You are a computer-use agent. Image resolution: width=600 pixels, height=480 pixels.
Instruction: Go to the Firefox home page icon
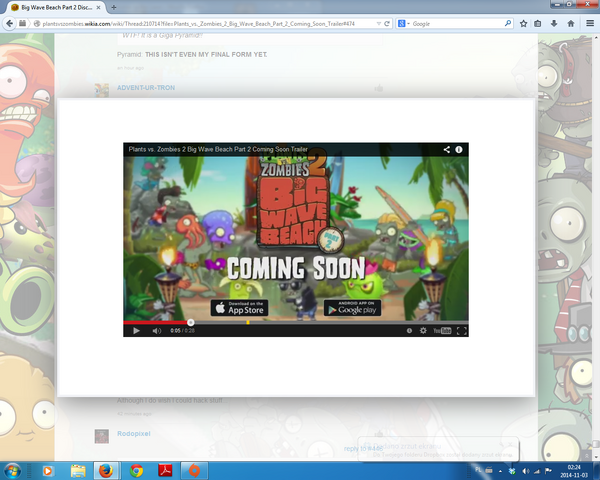tap(571, 24)
